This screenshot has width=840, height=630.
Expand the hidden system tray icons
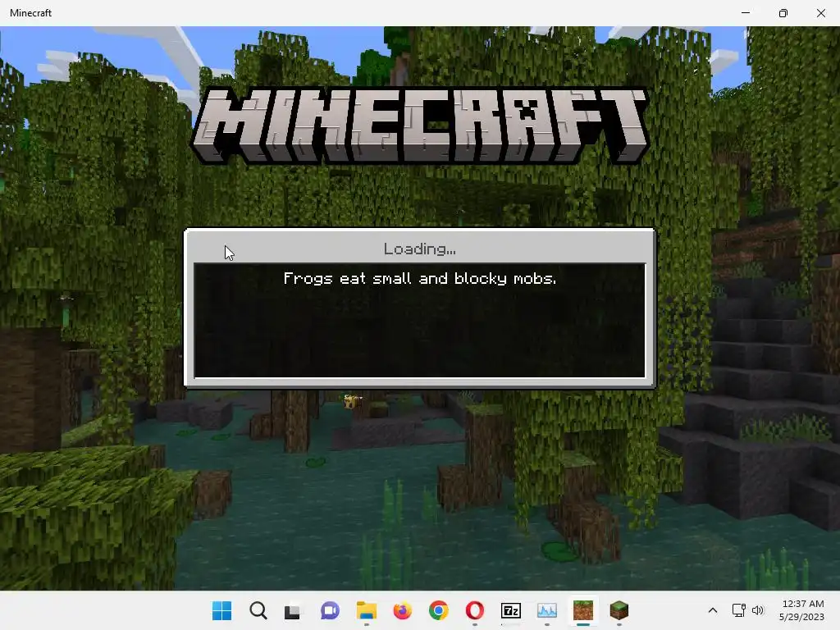(x=713, y=610)
